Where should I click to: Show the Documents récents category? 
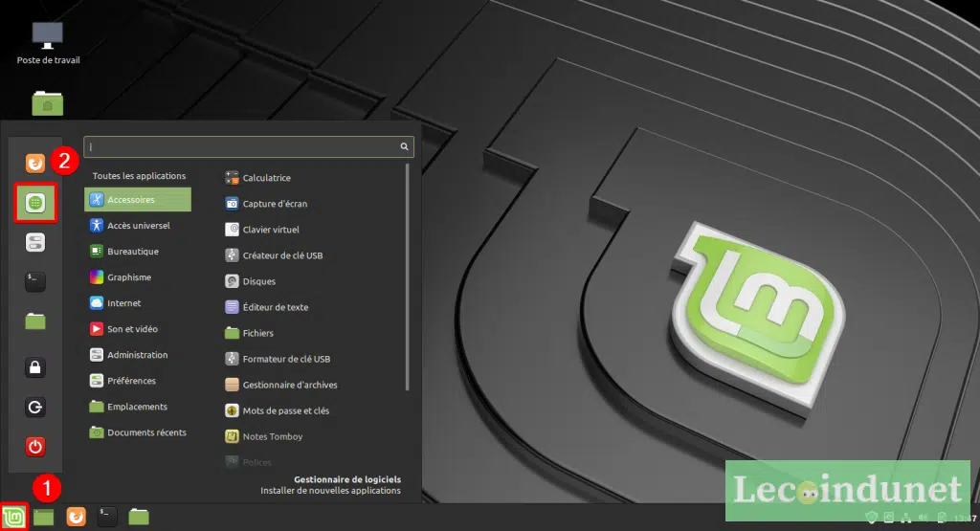click(138, 432)
